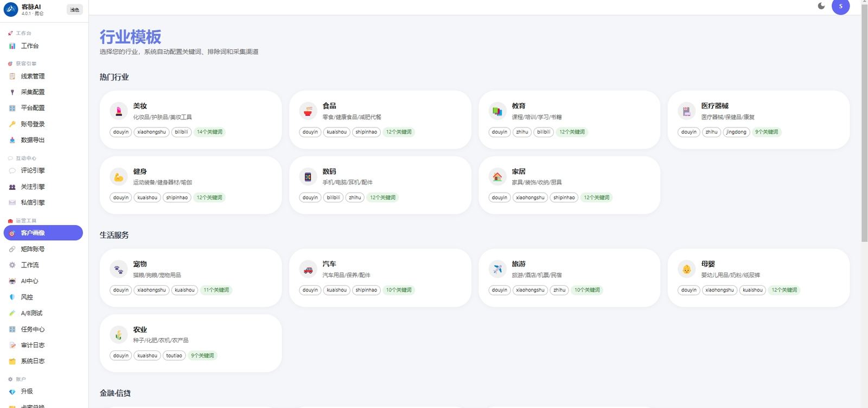Open 线索管理 via its notepad icon
This screenshot has height=408, width=868.
click(x=12, y=76)
